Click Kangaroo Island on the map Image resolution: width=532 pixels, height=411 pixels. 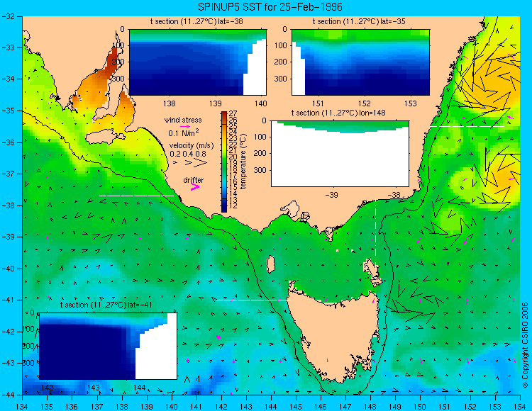click(104, 137)
